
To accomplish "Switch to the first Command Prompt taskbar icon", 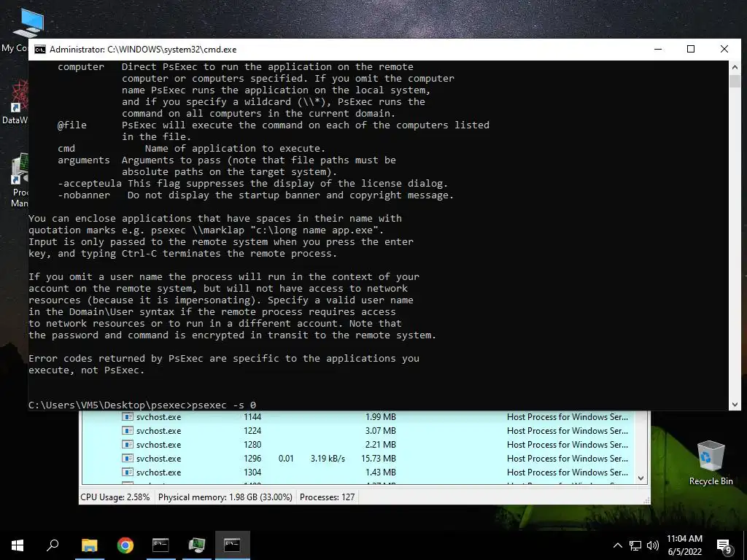I will click(160, 545).
